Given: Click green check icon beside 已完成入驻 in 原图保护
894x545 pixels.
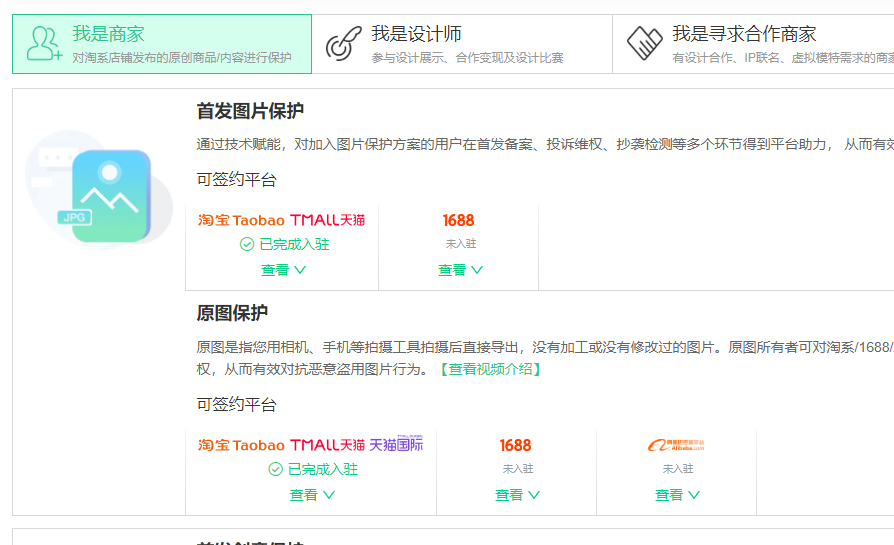Looking at the screenshot, I should coord(275,469).
